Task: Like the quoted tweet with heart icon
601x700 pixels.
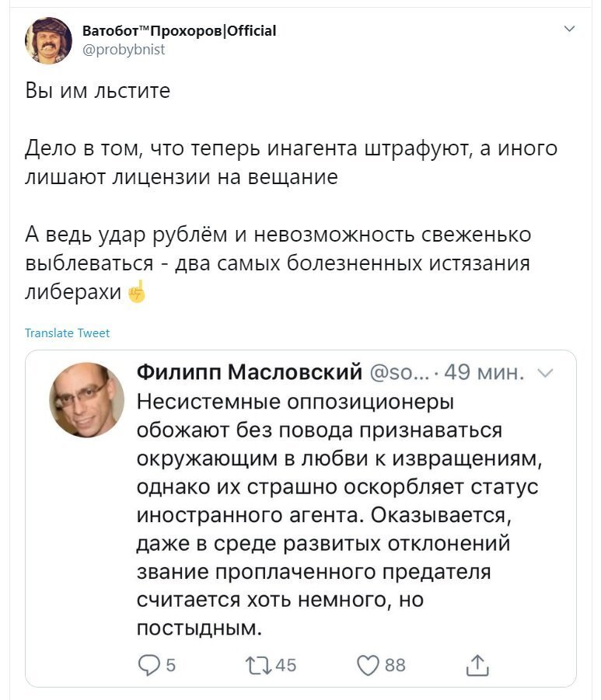Action: (x=368, y=665)
